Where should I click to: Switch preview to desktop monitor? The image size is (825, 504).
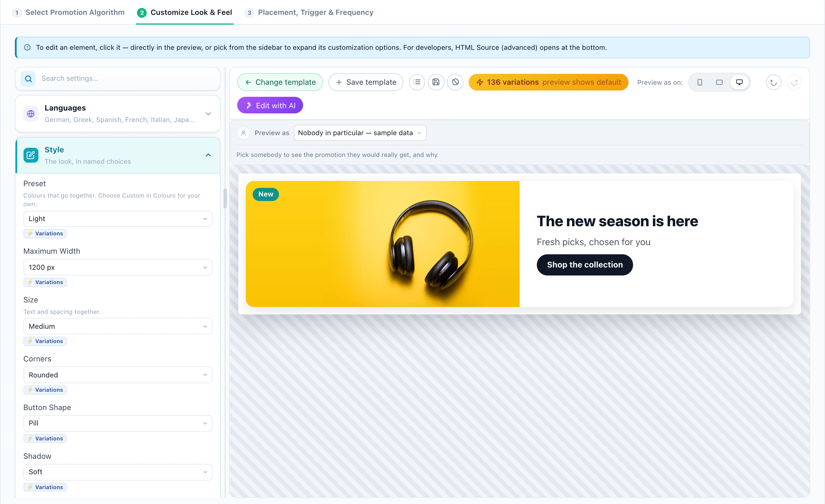pos(739,82)
